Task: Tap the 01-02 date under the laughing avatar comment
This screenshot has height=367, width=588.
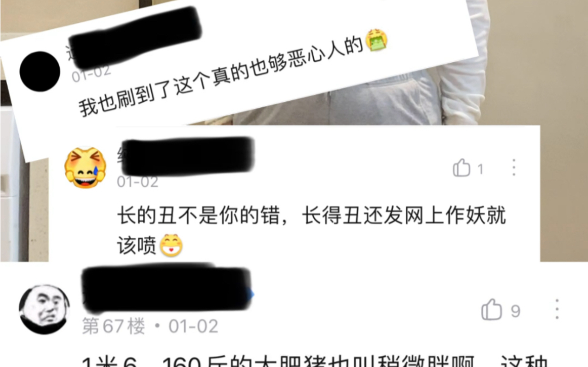Action: click(138, 182)
